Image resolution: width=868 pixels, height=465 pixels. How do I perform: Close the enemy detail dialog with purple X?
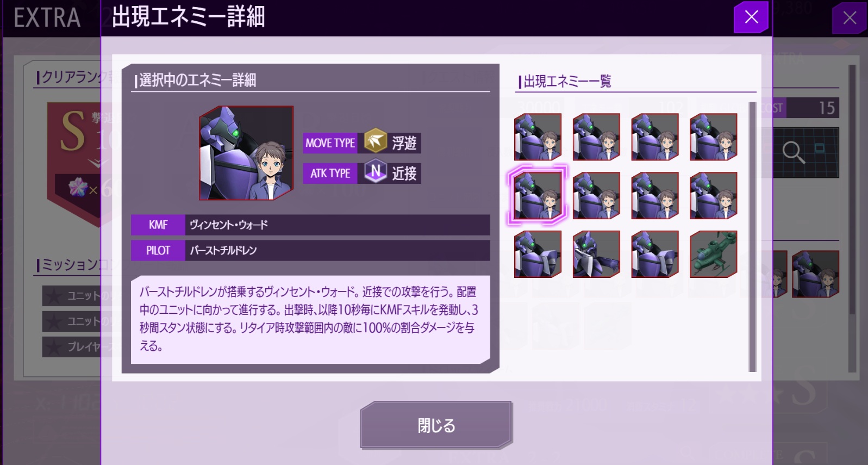751,17
